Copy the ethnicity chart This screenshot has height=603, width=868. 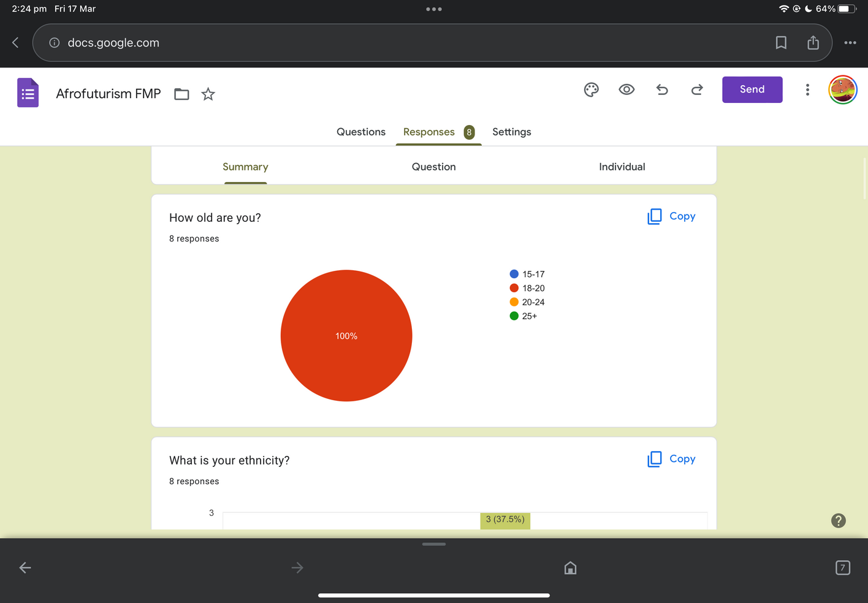pyautogui.click(x=671, y=459)
